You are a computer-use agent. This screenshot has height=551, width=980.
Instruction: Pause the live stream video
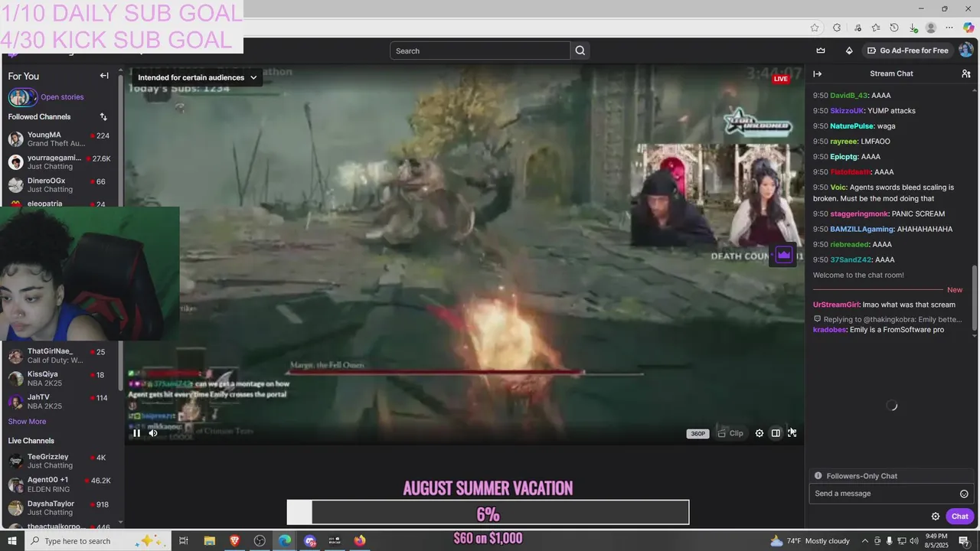(x=137, y=433)
